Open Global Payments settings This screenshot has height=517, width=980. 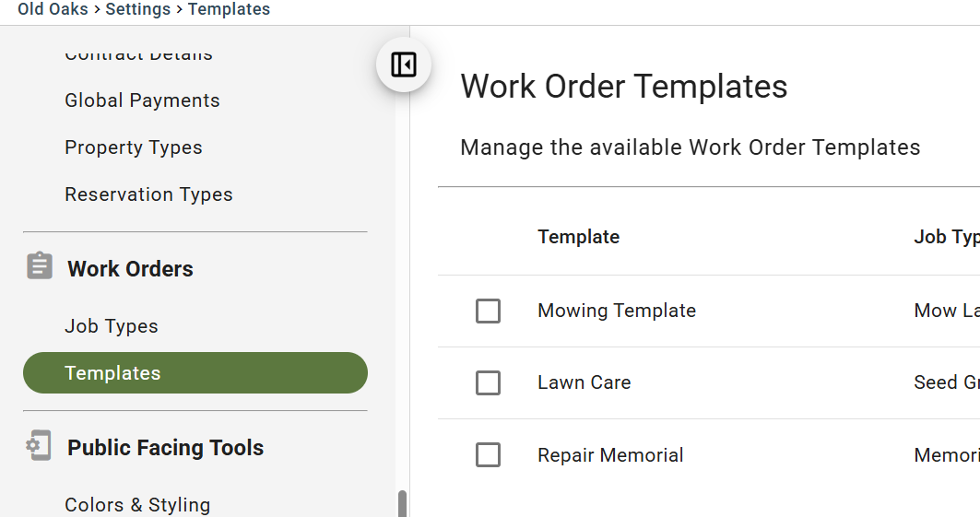coord(143,100)
